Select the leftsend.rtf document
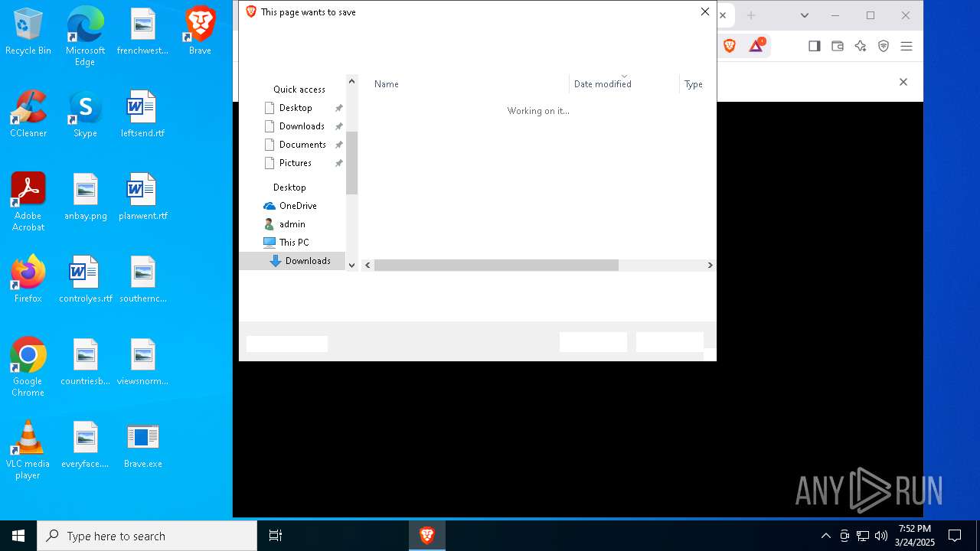The width and height of the screenshot is (980, 551). (142, 114)
